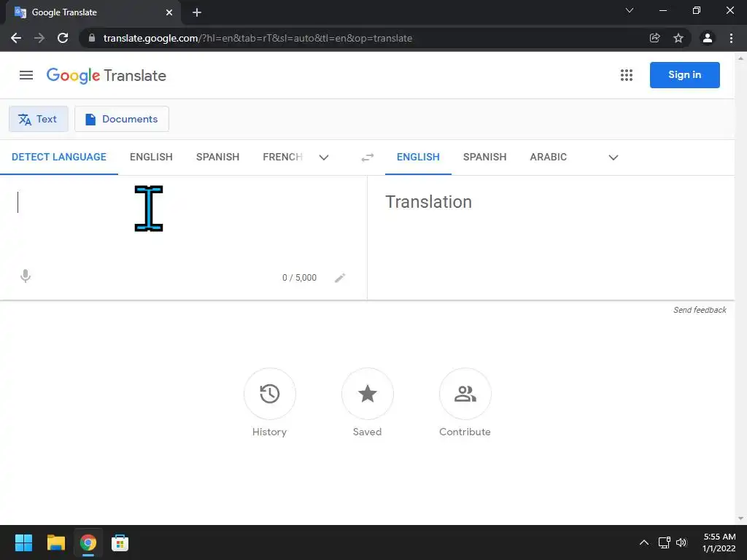Viewport: 747px width, 560px height.
Task: Open Chrome profile menu
Action: tap(708, 38)
